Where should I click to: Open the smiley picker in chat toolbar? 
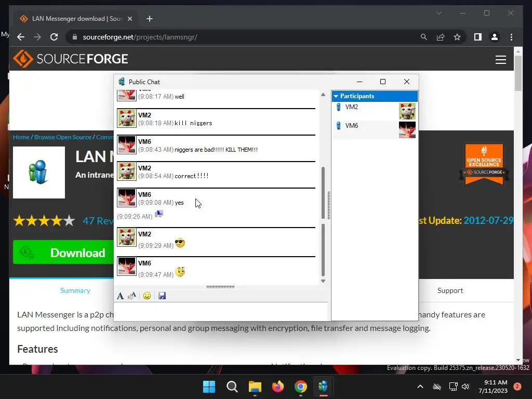tap(147, 296)
